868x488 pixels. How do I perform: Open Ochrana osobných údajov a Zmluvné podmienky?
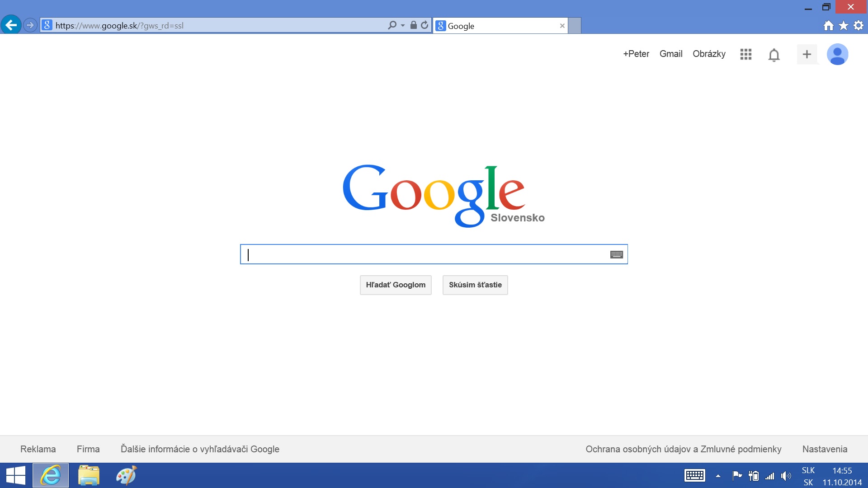[x=684, y=449]
